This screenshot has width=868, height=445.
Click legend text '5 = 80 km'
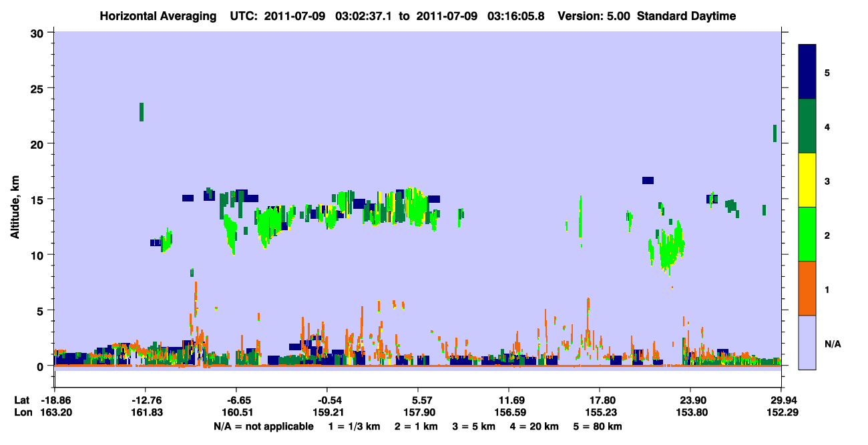598,426
